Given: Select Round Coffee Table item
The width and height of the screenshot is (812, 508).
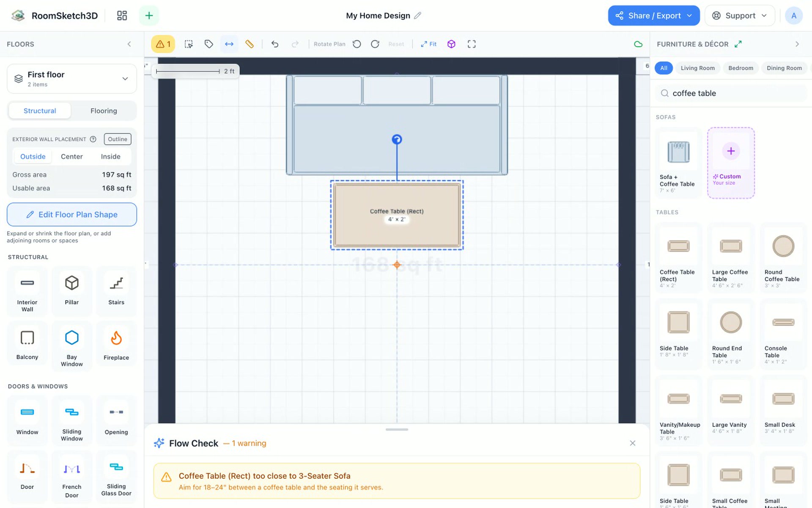Looking at the screenshot, I should click(x=783, y=257).
